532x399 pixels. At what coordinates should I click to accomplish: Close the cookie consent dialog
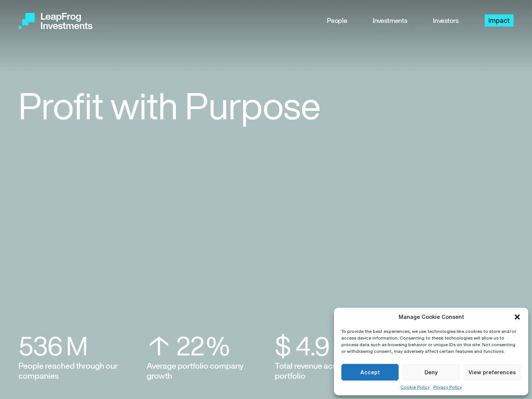point(517,317)
